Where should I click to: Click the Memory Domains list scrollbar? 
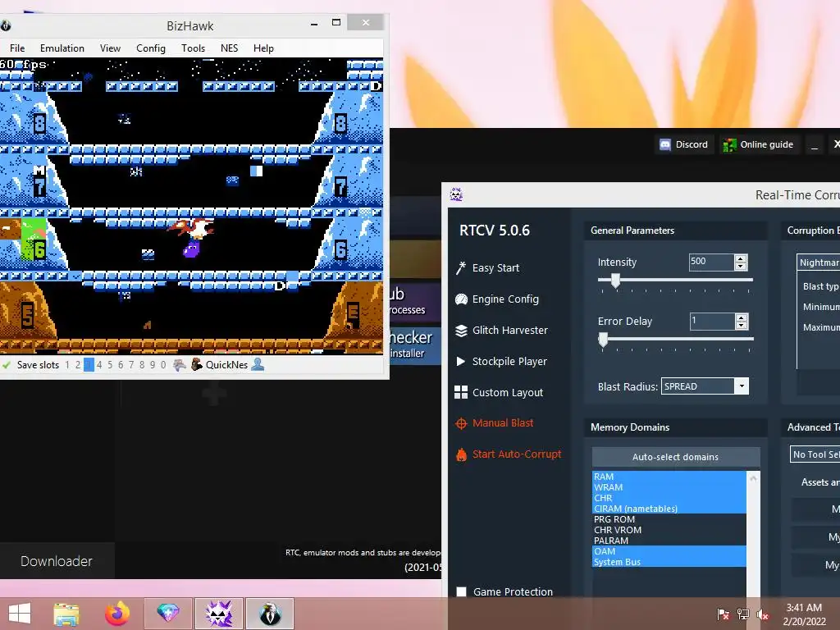(x=753, y=533)
